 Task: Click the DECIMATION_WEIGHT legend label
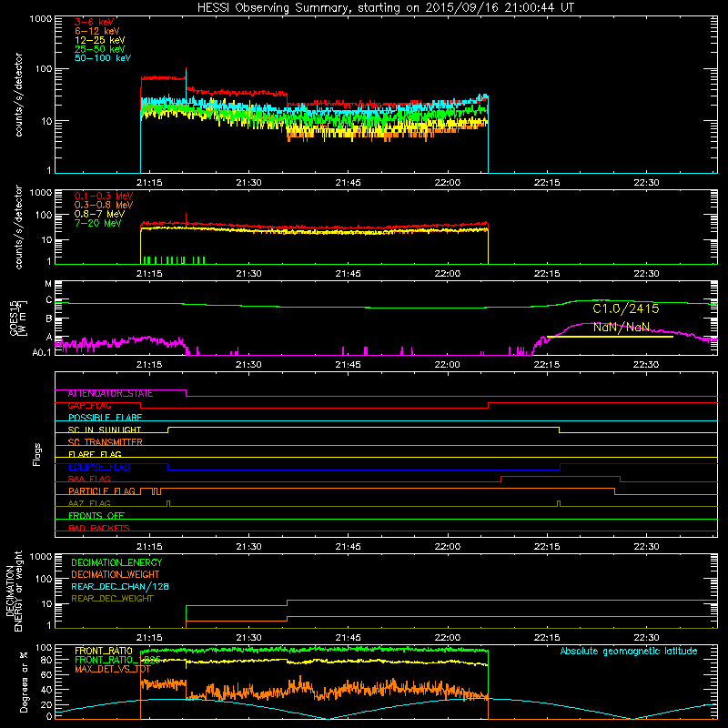point(116,575)
